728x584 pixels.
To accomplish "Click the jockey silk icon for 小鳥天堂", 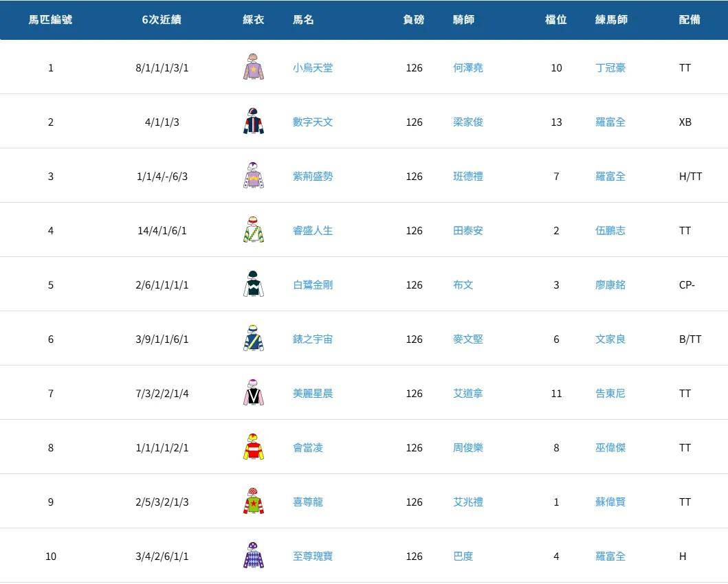I will (x=254, y=67).
